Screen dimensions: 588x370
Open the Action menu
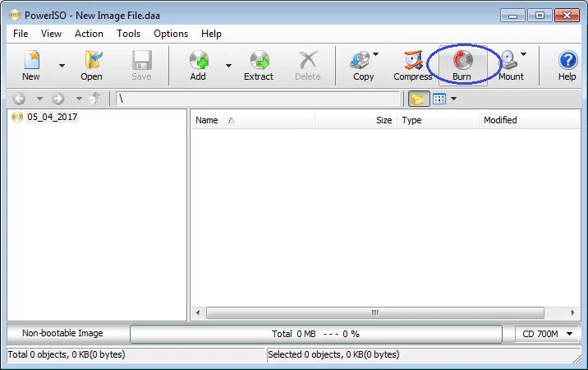(89, 34)
